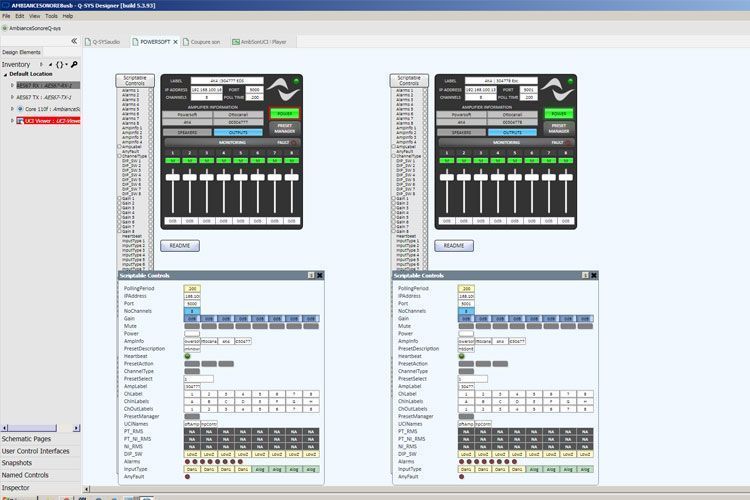
Task: Select the UCI Viewer icon in the inventory tree
Action: 20,121
